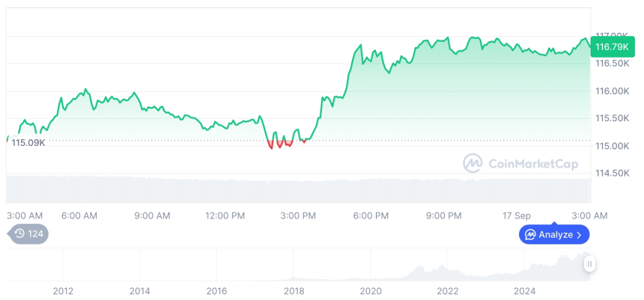Click the green 116.79K current price tag
Screen dimensions: 644x300
[x=611, y=47]
